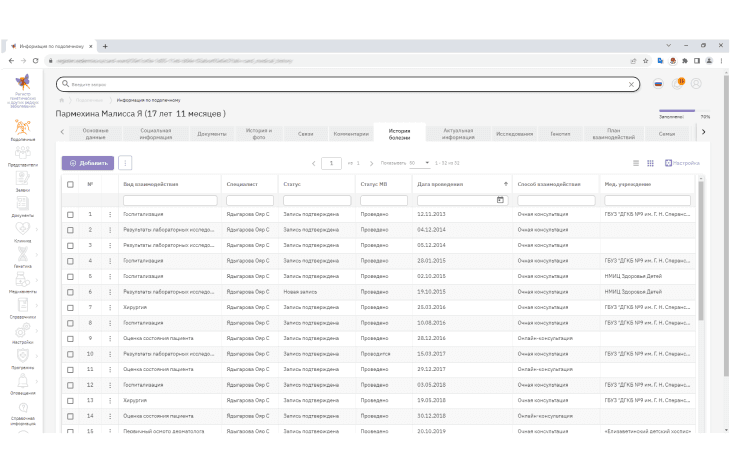Open the more actions menu beside Добавить
Screen dimensions: 731x473
[x=125, y=163]
